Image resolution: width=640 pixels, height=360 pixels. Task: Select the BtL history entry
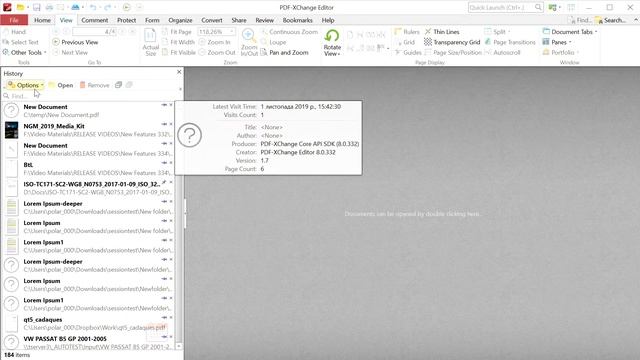pos(89,169)
